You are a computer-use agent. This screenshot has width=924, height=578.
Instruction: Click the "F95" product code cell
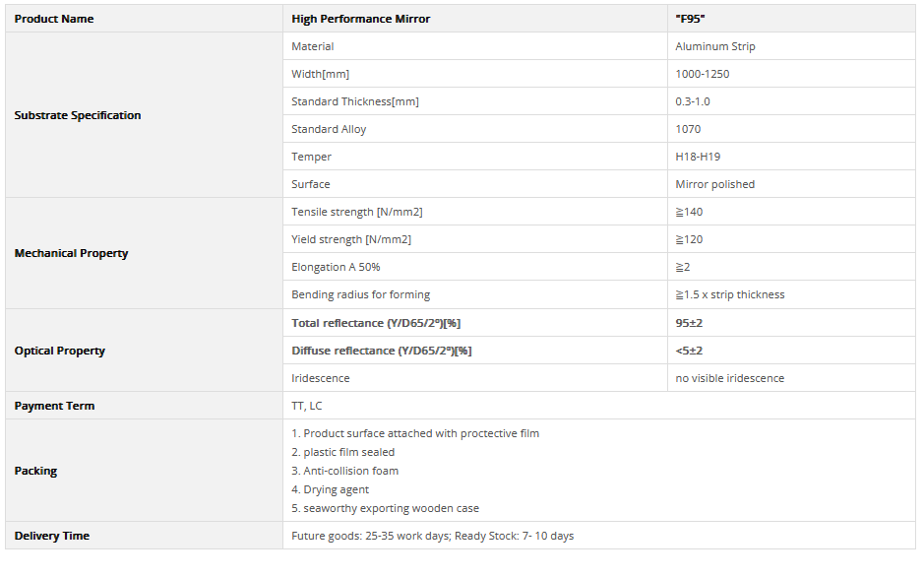click(691, 19)
